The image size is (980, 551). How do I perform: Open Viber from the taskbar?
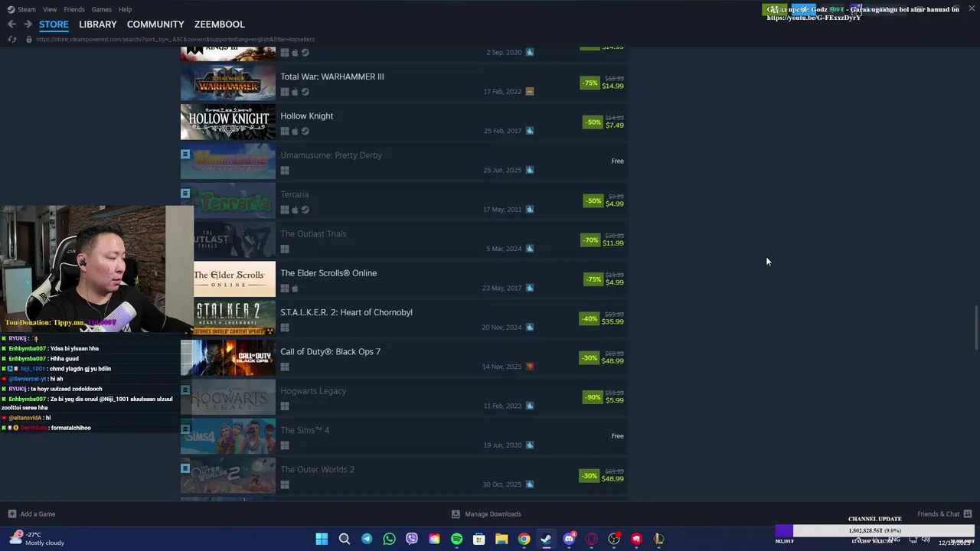412,539
